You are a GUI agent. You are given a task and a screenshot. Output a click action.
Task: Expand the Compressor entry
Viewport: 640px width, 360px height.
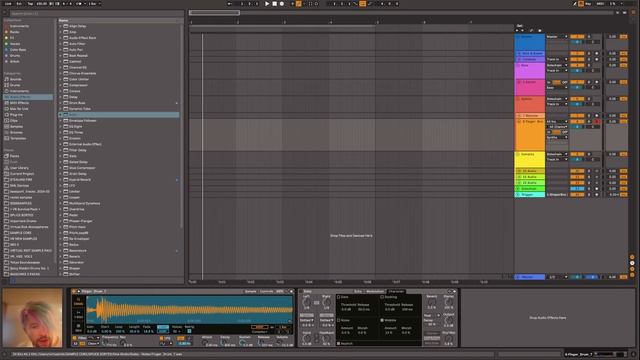(61, 85)
